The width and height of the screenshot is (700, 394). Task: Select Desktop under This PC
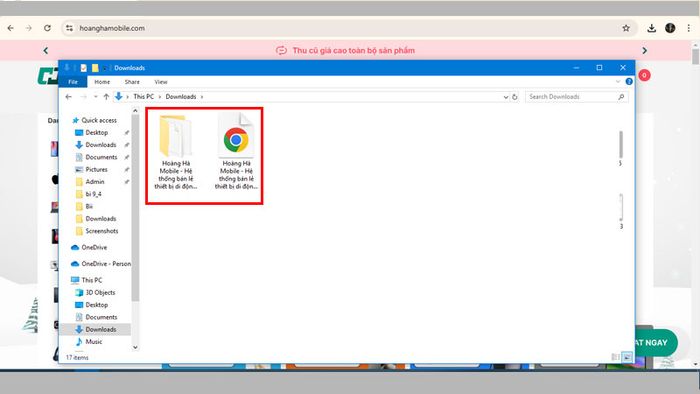click(92, 305)
